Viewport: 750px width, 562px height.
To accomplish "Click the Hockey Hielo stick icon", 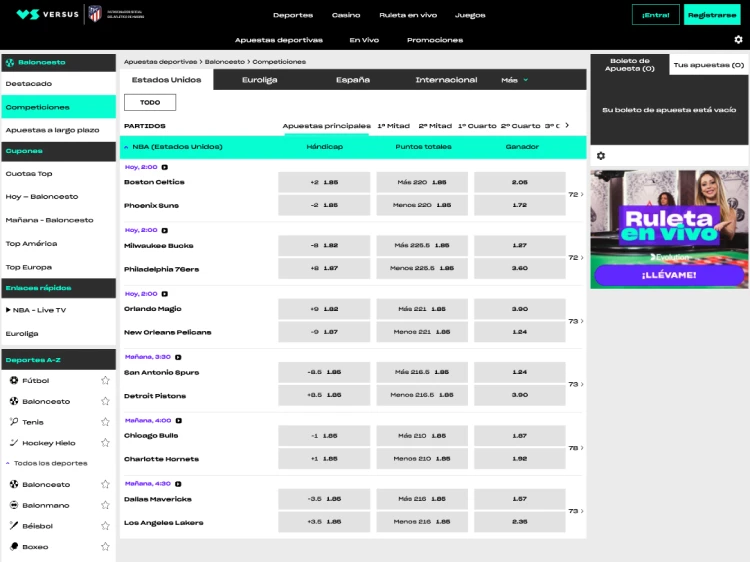I will click(14, 443).
